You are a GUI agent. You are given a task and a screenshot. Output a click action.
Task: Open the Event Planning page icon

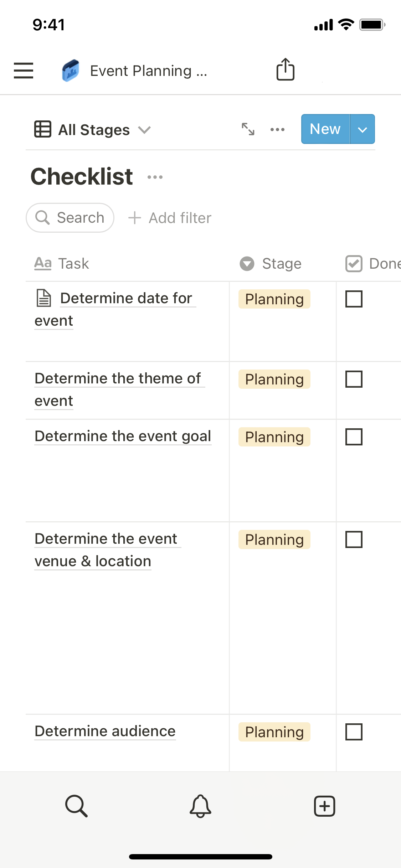(71, 71)
